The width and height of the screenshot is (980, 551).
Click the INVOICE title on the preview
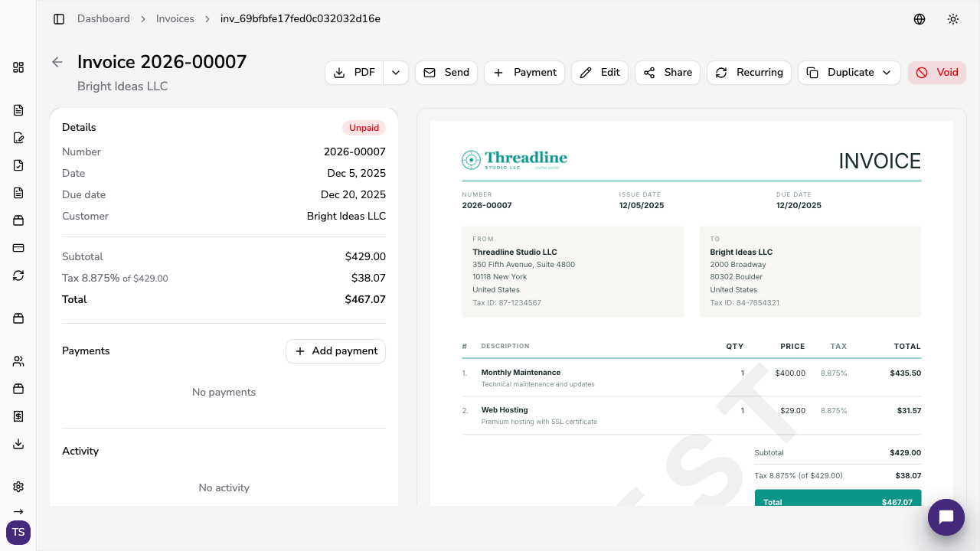[880, 161]
